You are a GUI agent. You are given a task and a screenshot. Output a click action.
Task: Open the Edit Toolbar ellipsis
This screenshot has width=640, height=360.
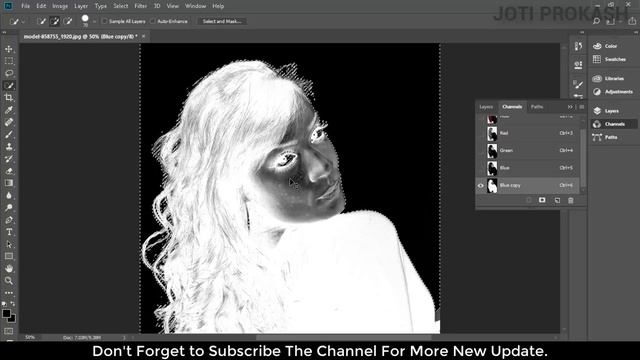[x=9, y=293]
